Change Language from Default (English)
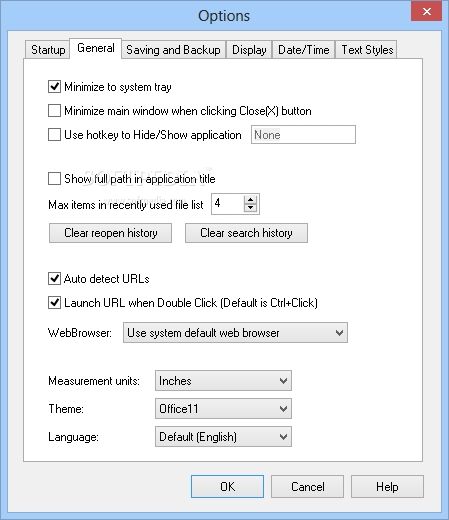Screen dimensions: 449x520 click(x=223, y=436)
